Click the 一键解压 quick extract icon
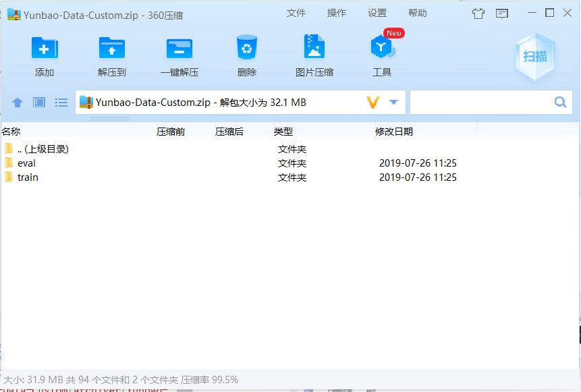581x392 pixels. pos(179,53)
